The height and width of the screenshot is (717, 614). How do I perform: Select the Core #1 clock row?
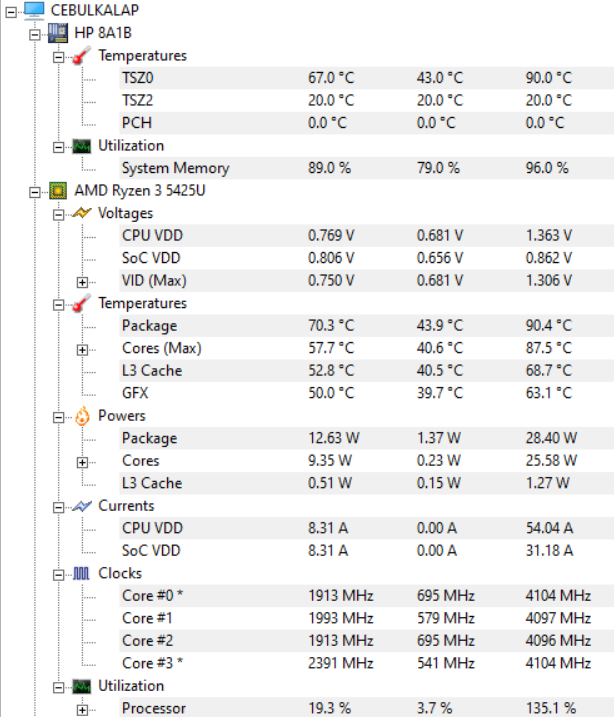(367, 619)
